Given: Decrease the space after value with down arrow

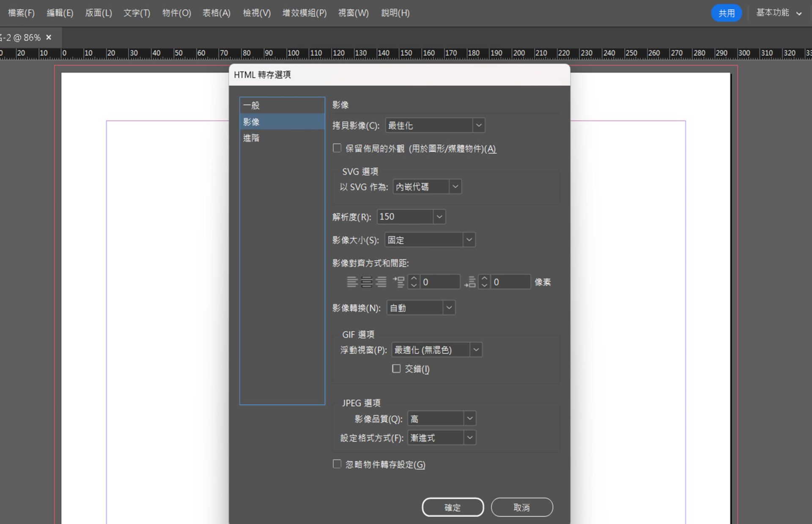Looking at the screenshot, I should click(x=485, y=285).
